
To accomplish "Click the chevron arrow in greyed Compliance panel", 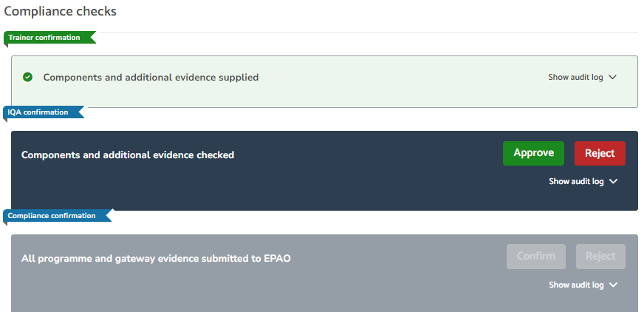I will coord(613,285).
